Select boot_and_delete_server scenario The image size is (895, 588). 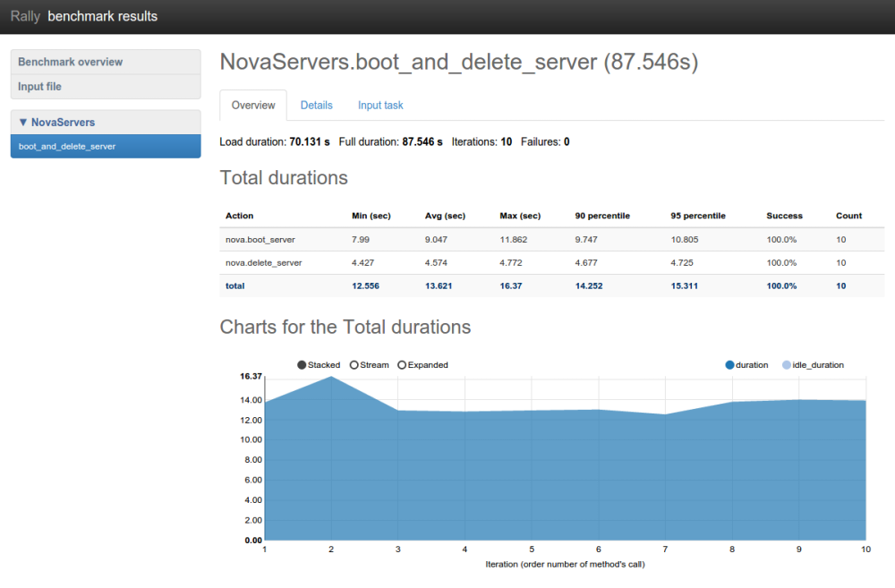67,146
